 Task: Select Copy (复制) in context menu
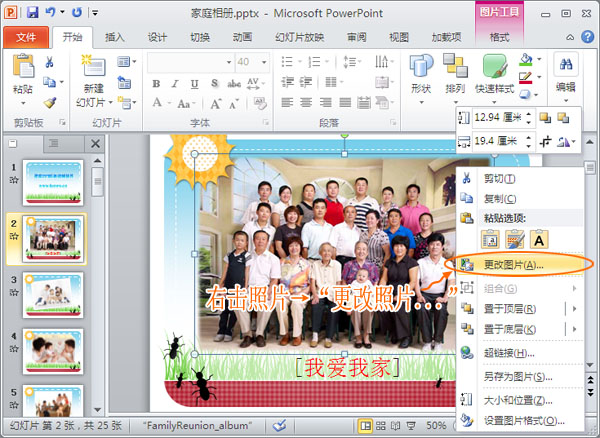(521, 199)
